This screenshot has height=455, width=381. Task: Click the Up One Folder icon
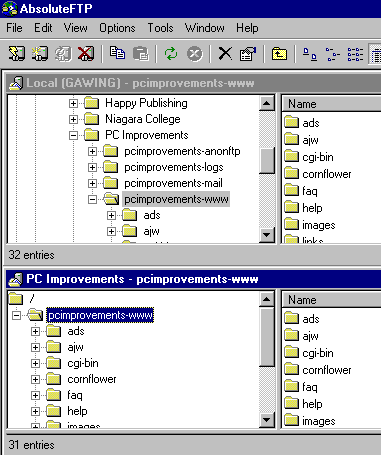(x=279, y=54)
